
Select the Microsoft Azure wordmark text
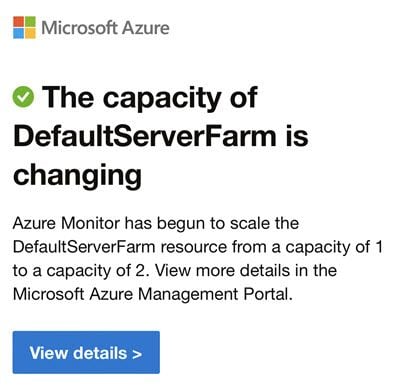pos(105,28)
